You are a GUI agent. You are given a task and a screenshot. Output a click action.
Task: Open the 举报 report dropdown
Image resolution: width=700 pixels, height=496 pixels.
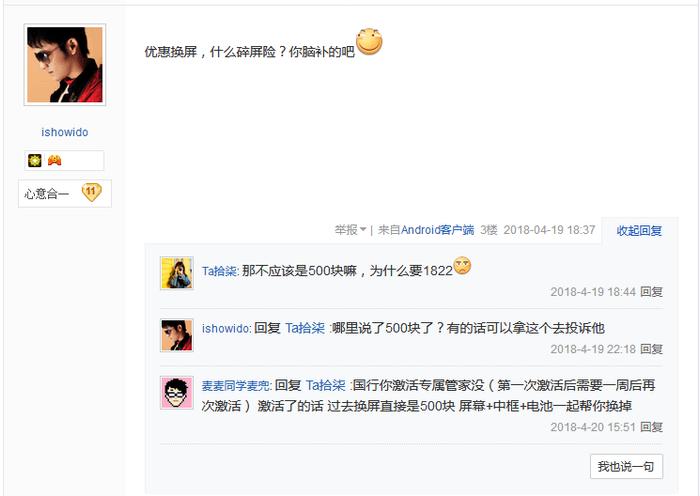[350, 230]
